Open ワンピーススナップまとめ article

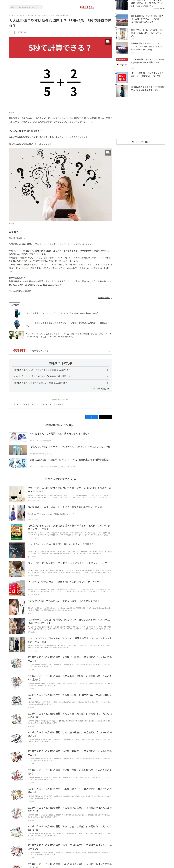[69, 640]
